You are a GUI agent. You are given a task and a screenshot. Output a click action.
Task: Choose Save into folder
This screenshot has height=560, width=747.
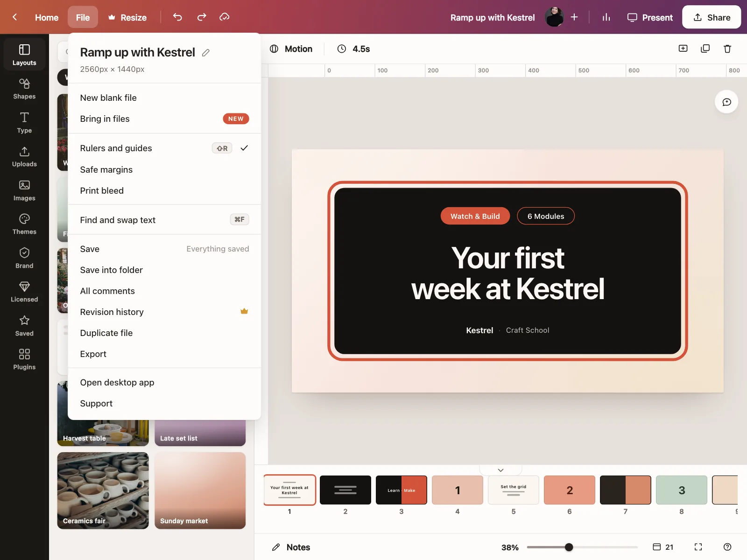(x=164, y=270)
